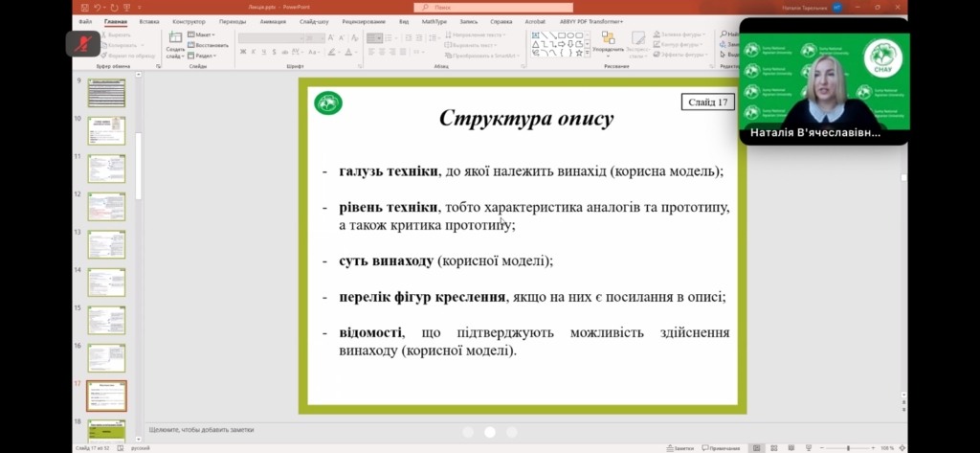This screenshot has width=980, height=453.
Task: Toggle the Notes (Заметки) pane in status bar
Action: 679,447
